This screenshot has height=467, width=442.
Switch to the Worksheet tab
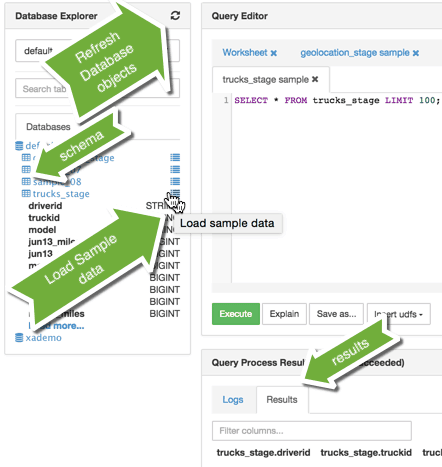245,53
